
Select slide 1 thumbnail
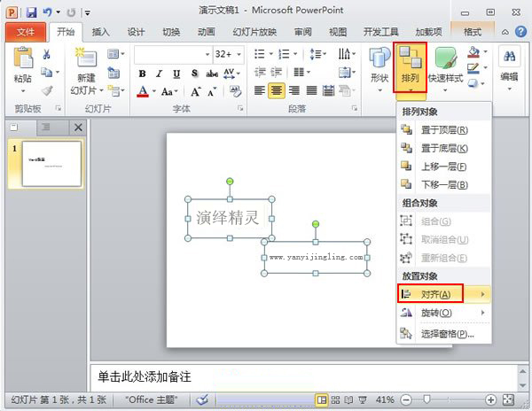pyautogui.click(x=51, y=164)
